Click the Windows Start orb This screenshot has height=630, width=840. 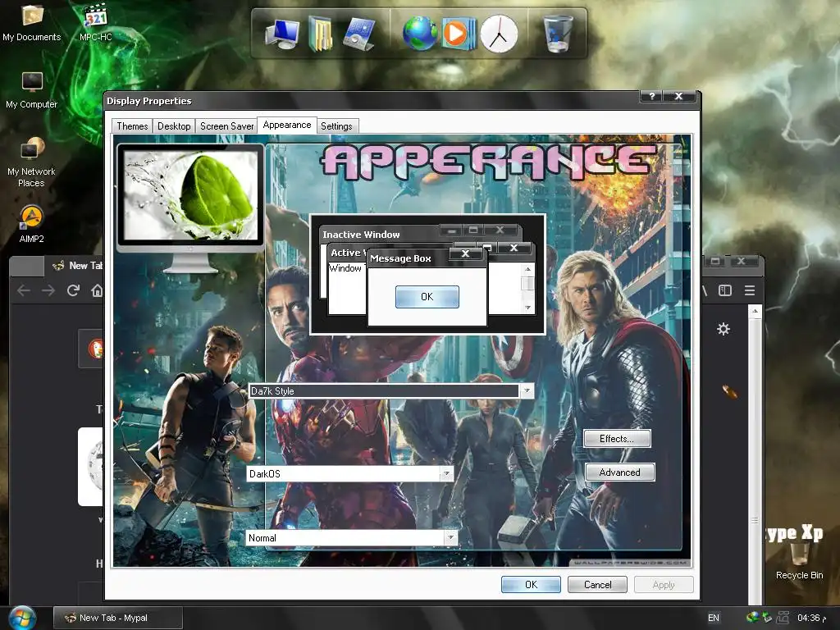click(22, 618)
